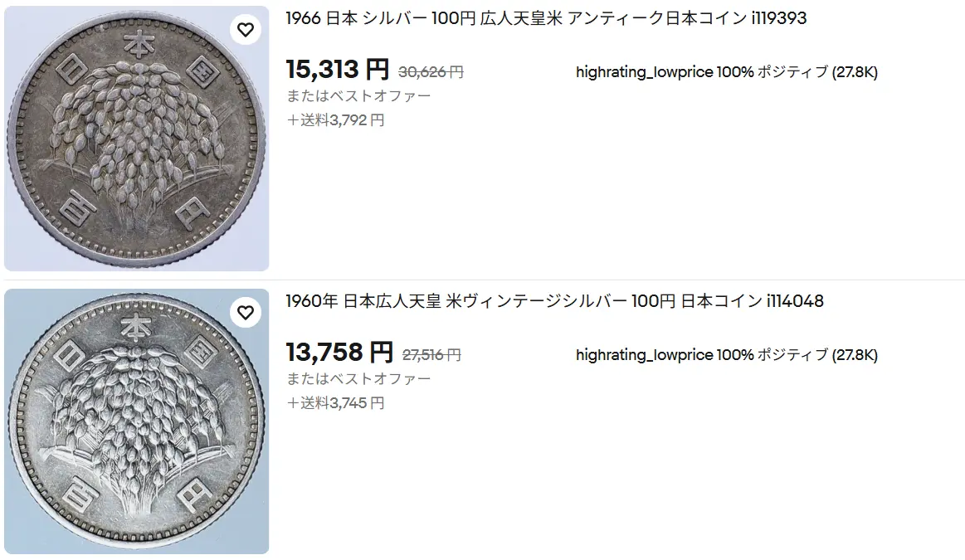
Task: Click the 1960 coin photo thumbnail
Action: [x=136, y=421]
